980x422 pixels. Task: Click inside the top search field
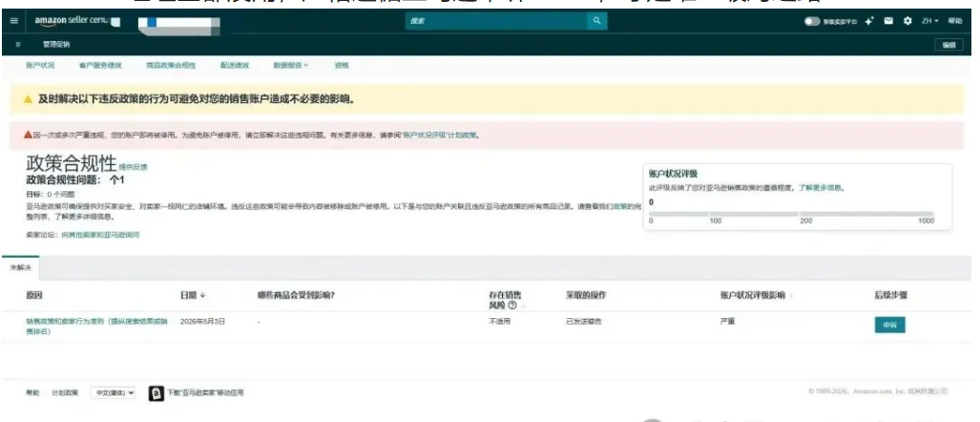point(496,21)
